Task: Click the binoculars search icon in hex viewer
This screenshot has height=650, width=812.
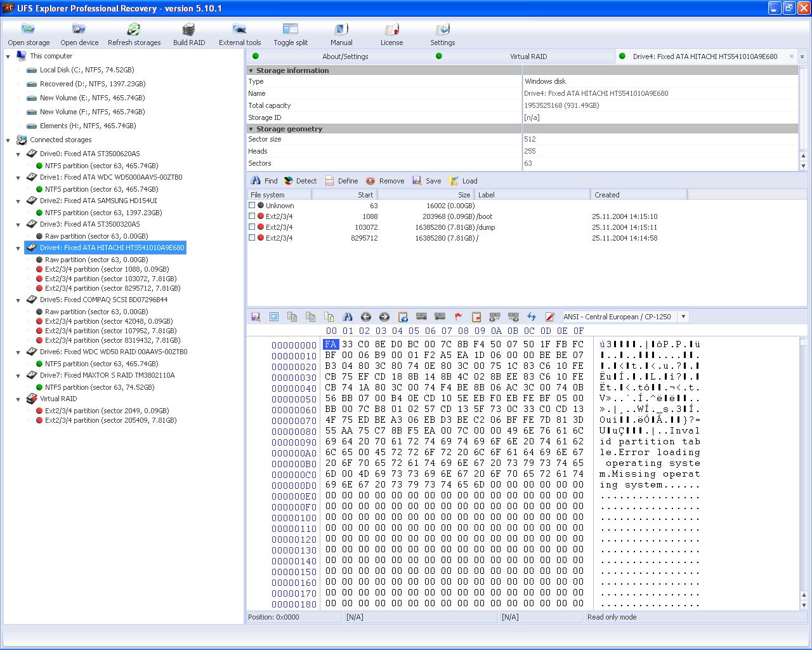Action: click(348, 317)
